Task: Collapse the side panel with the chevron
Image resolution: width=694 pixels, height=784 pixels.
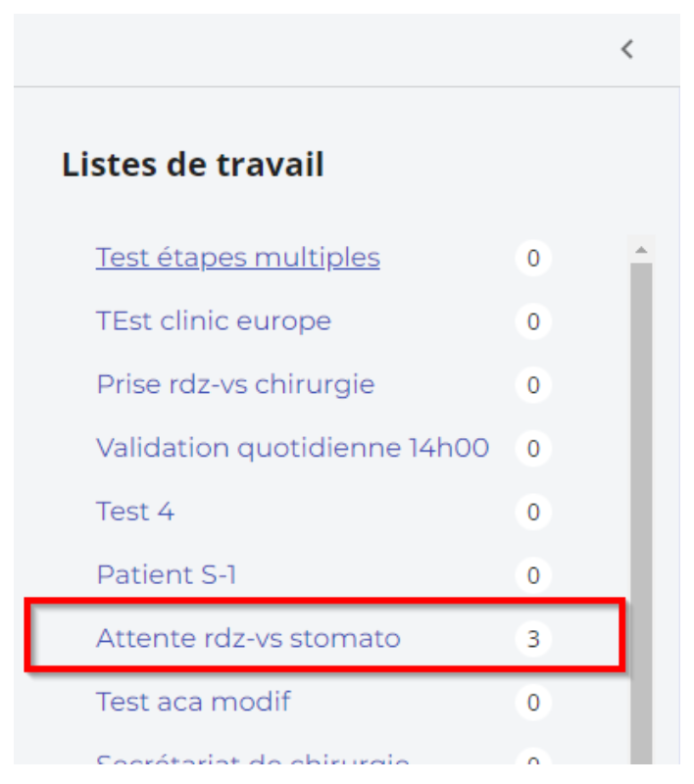Action: (627, 49)
